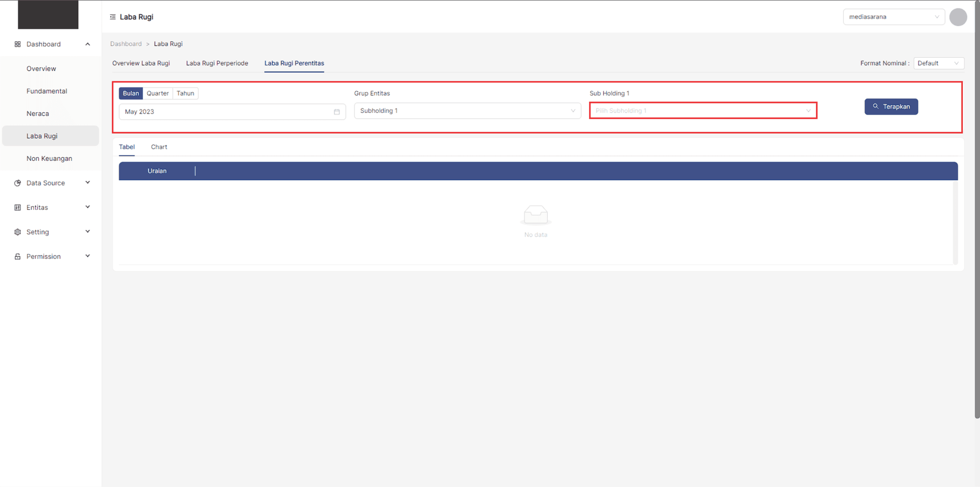The height and width of the screenshot is (487, 980).
Task: Click the Setting gear icon
Action: coord(18,232)
